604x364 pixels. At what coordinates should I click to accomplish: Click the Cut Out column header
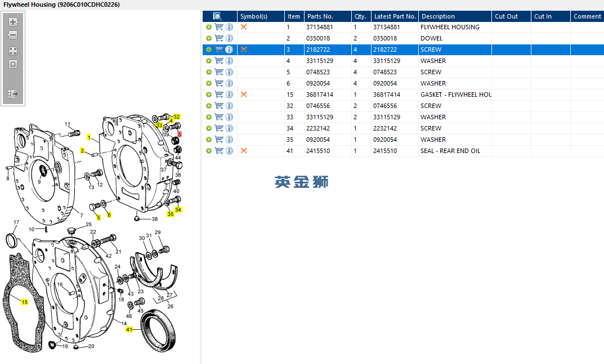511,16
